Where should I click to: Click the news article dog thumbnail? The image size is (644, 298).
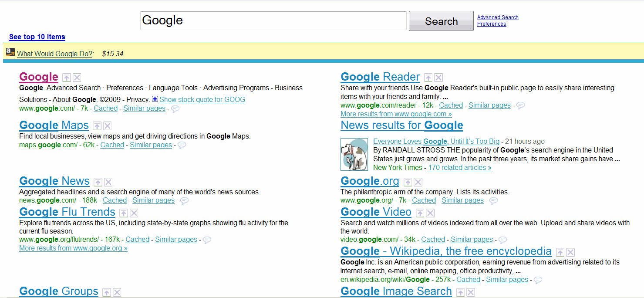[354, 154]
